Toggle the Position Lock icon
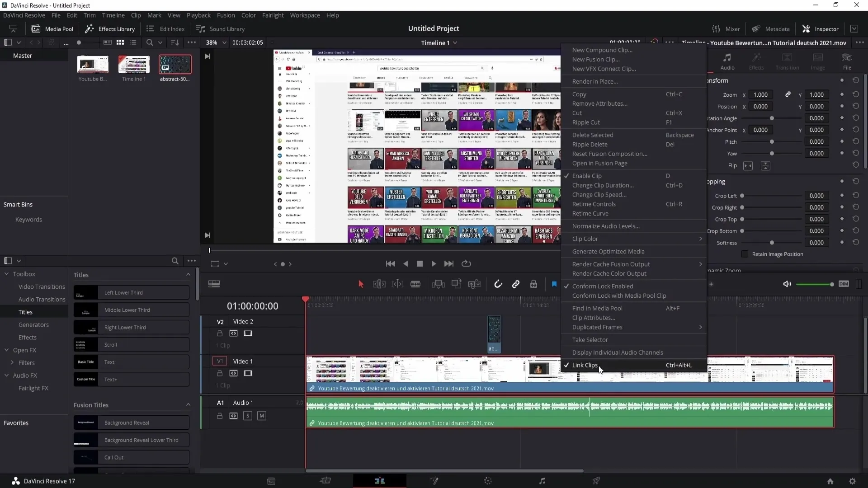The width and height of the screenshot is (868, 488). pyautogui.click(x=533, y=284)
